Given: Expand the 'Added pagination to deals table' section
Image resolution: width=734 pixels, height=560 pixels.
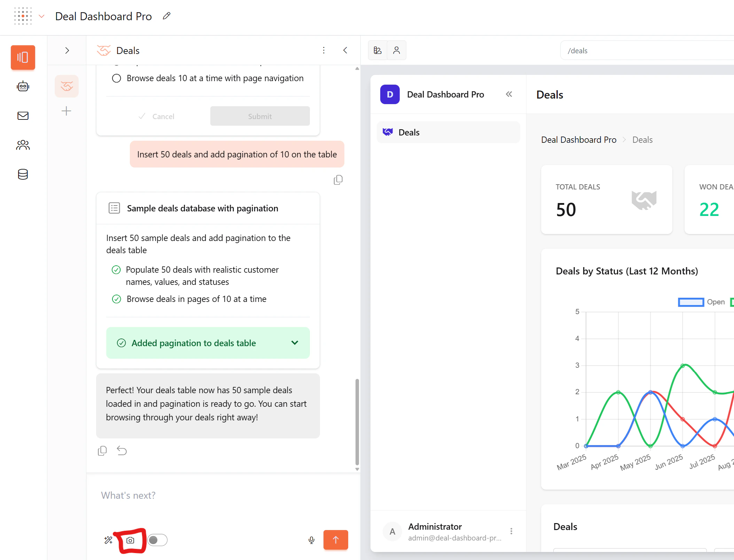Looking at the screenshot, I should point(294,343).
